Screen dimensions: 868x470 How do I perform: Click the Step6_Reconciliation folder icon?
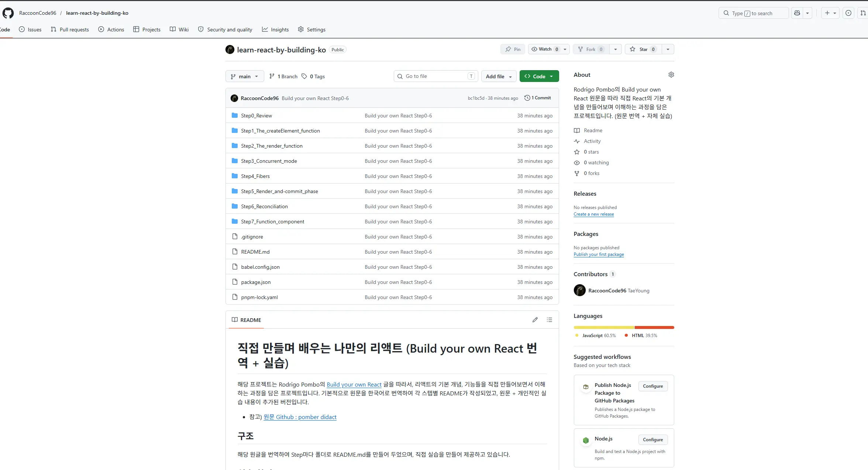point(235,206)
